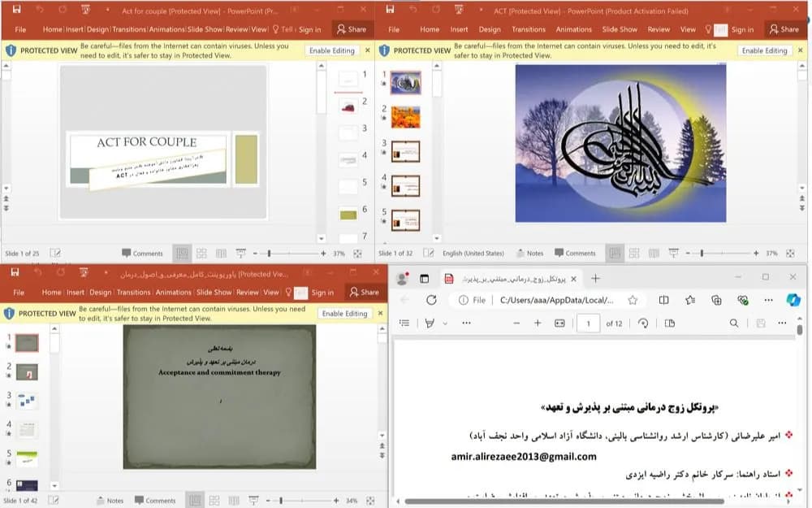The height and width of the screenshot is (508, 812).
Task: Select slide 4 thumbnail in the ACT window
Action: coord(405,186)
